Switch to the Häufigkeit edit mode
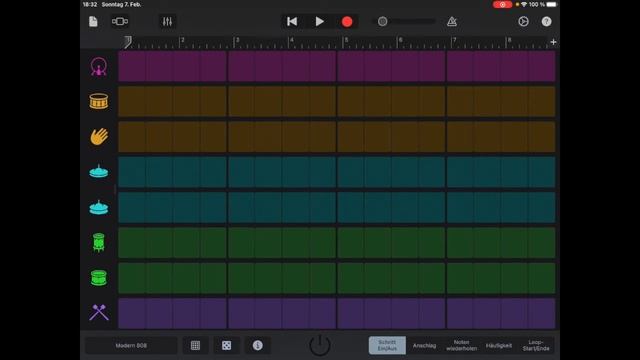This screenshot has width=640, height=360. coord(499,345)
